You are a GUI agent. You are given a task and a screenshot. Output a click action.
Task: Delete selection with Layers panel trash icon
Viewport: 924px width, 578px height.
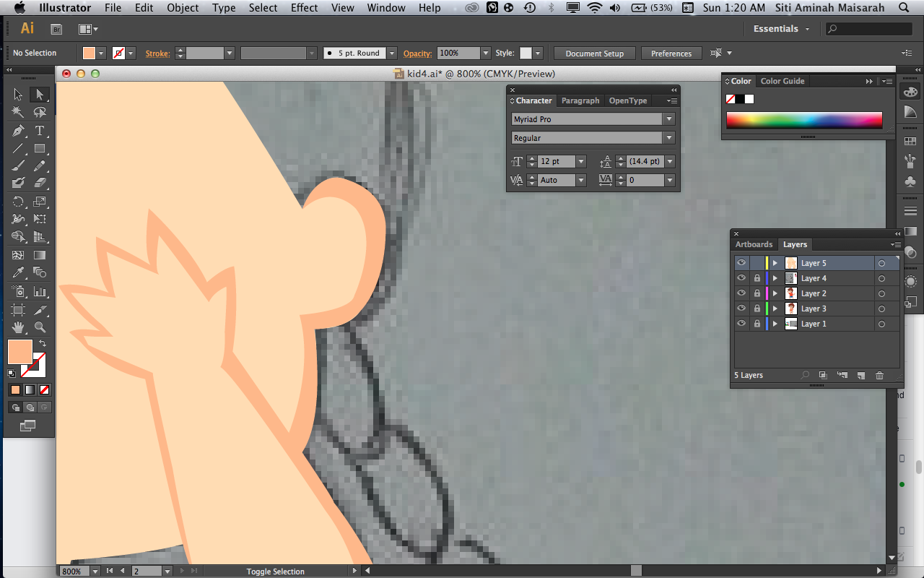(879, 375)
